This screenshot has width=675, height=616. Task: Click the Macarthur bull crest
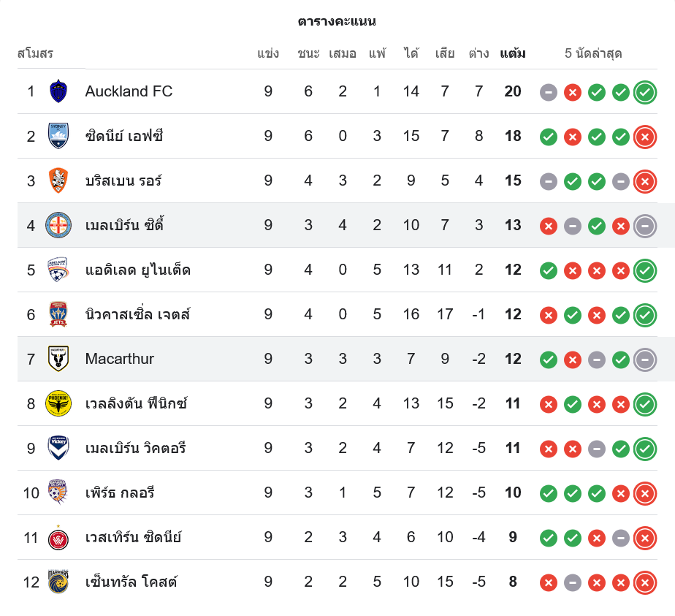point(58,359)
